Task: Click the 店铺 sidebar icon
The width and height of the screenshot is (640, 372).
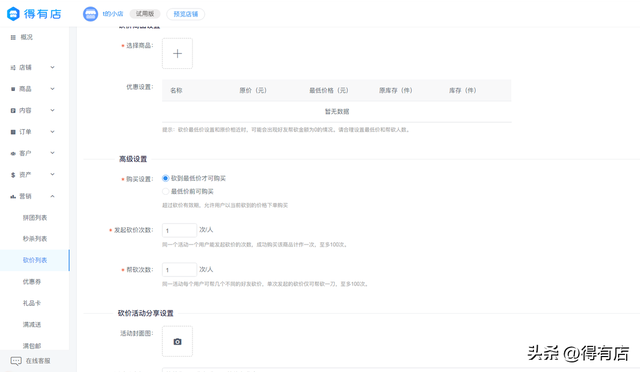Action: coord(13,67)
